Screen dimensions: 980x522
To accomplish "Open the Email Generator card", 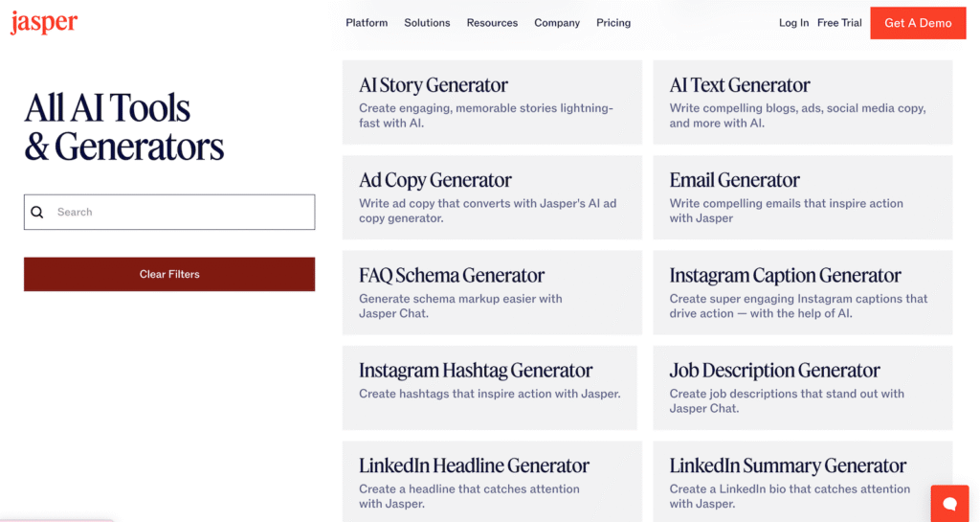I will [x=802, y=197].
